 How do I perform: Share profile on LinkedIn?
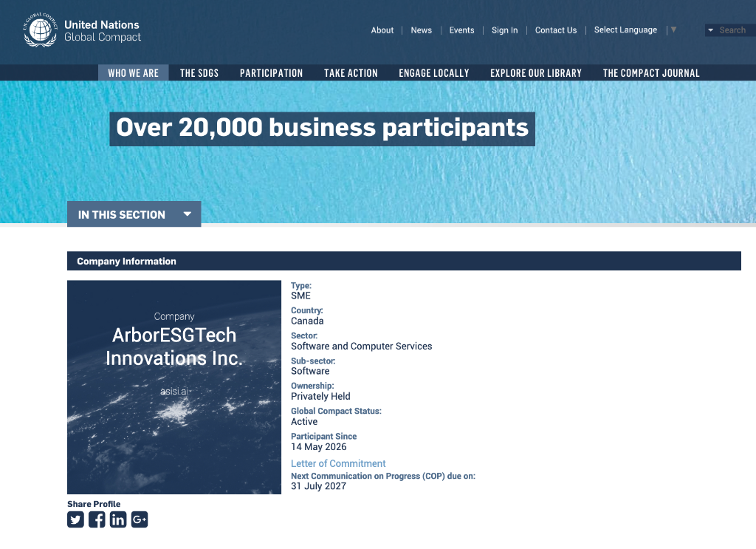tap(118, 519)
